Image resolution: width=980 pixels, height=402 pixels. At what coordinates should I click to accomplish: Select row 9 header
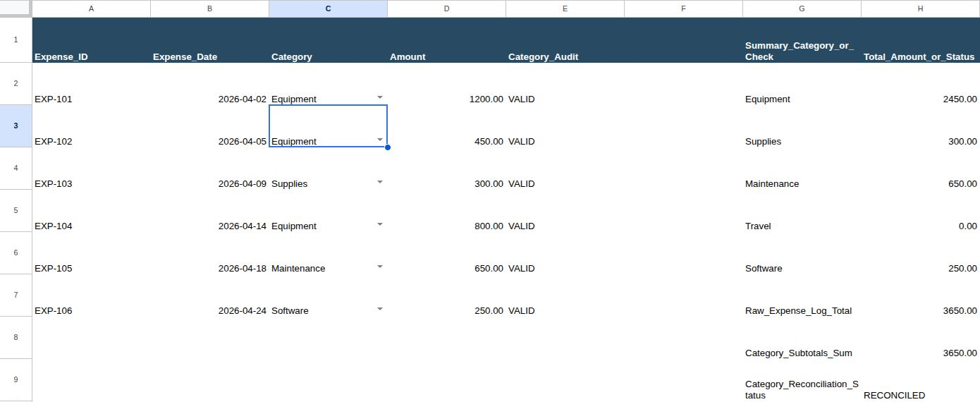click(16, 379)
